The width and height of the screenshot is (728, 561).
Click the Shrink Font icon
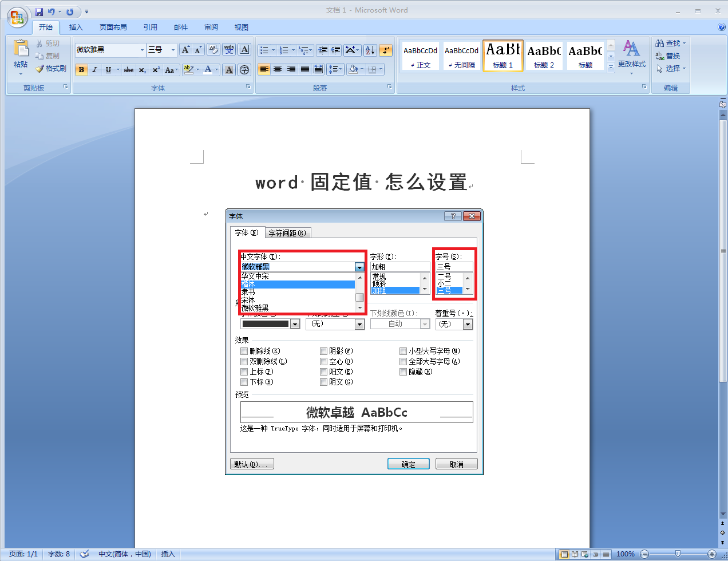[x=198, y=50]
